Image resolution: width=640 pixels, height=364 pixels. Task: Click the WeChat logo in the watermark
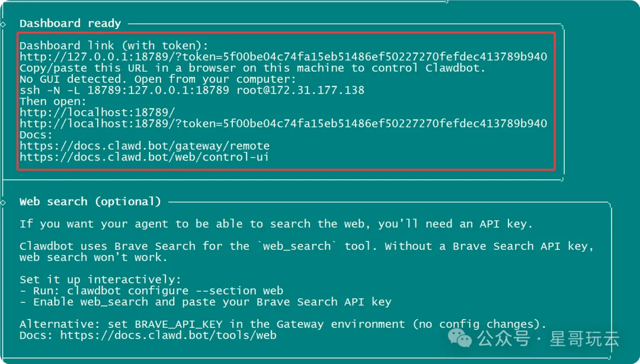click(460, 339)
